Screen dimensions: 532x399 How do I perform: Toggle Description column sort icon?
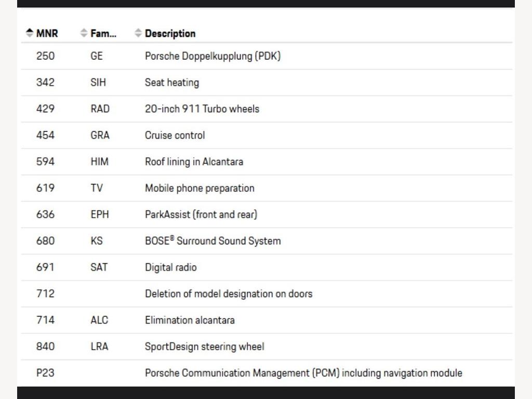tap(138, 33)
